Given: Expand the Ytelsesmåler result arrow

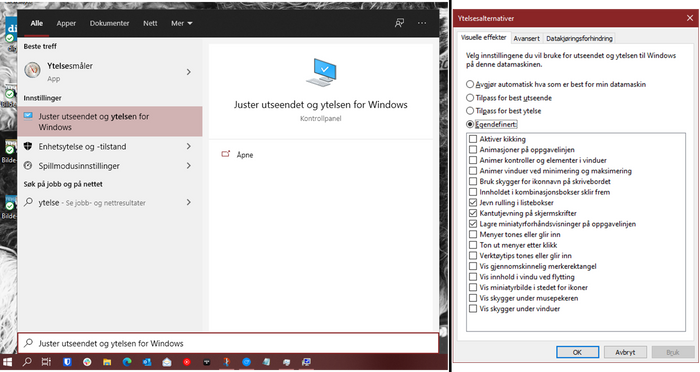Looking at the screenshot, I should (188, 72).
